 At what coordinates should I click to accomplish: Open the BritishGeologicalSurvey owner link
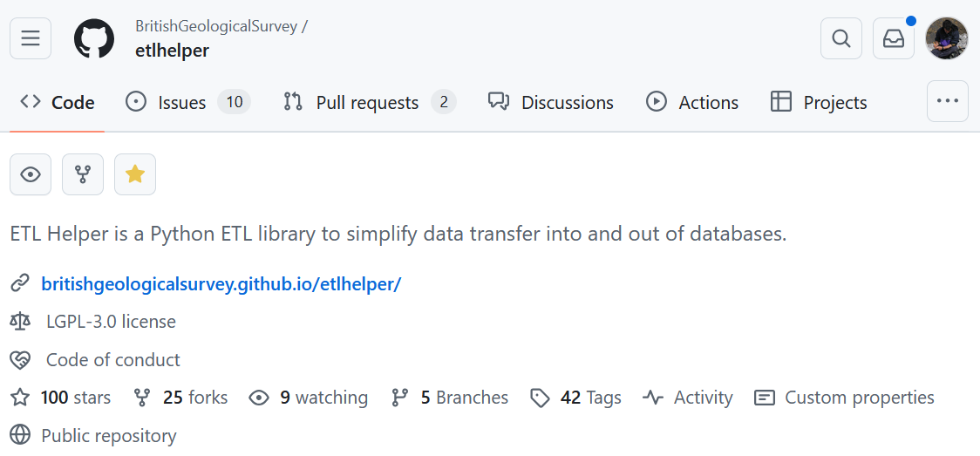(216, 26)
